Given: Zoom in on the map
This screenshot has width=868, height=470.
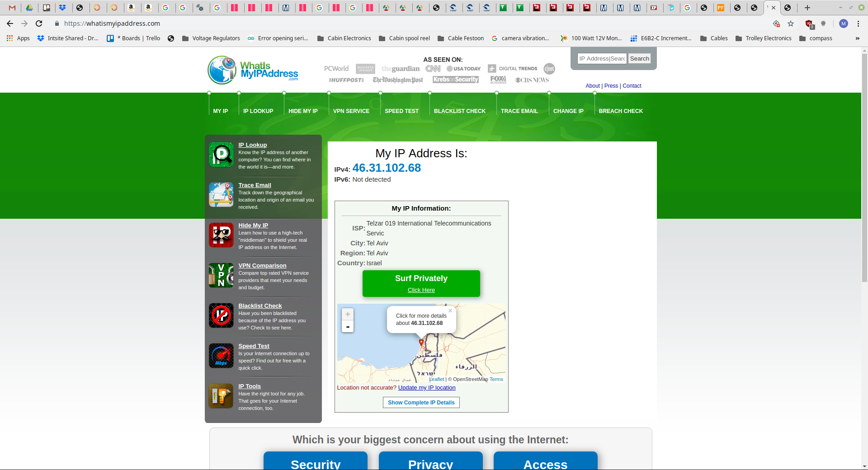Looking at the screenshot, I should point(348,314).
